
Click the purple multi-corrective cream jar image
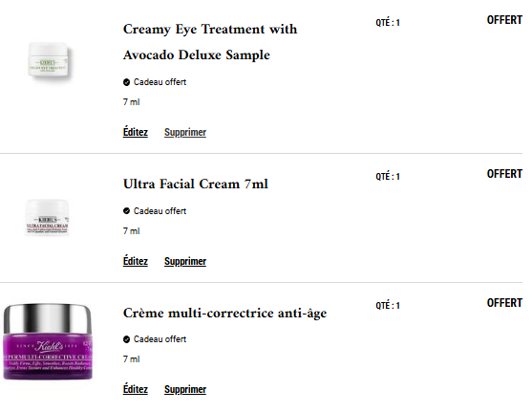48,341
